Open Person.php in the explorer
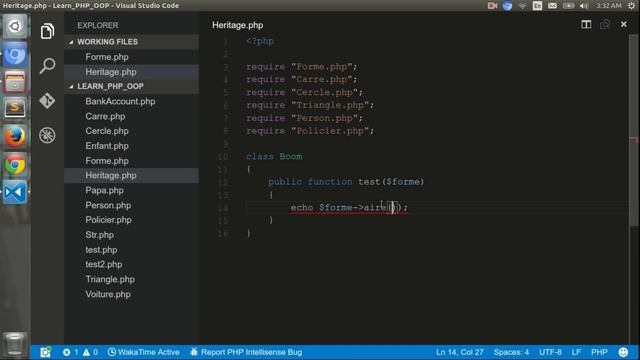 click(x=131, y=205)
